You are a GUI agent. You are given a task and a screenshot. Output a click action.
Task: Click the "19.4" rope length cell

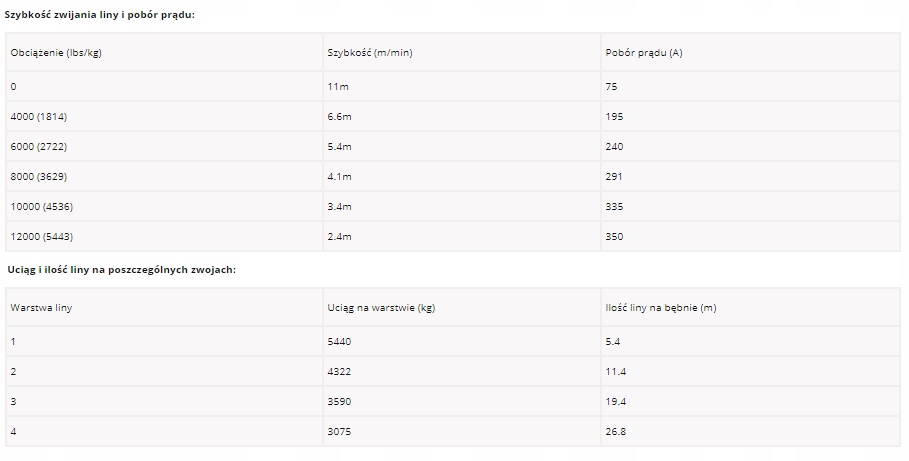coord(616,402)
